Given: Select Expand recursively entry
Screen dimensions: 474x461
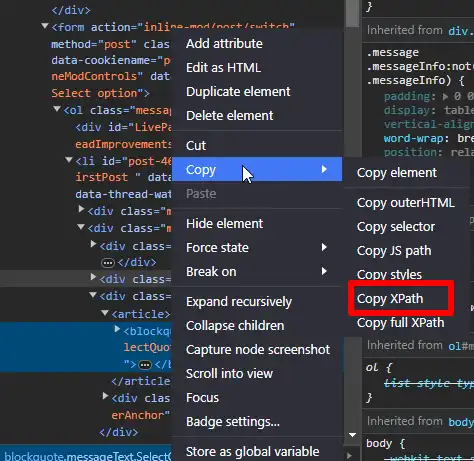Looking at the screenshot, I should (x=239, y=302).
